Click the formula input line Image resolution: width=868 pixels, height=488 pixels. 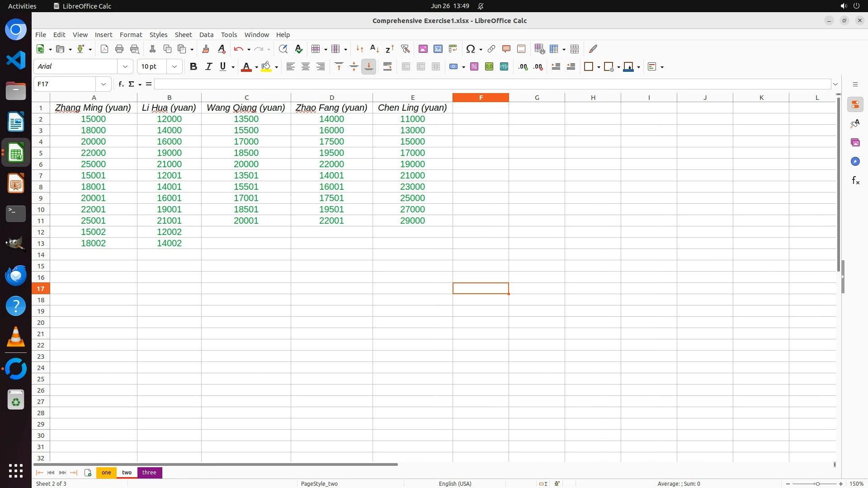pyautogui.click(x=492, y=84)
